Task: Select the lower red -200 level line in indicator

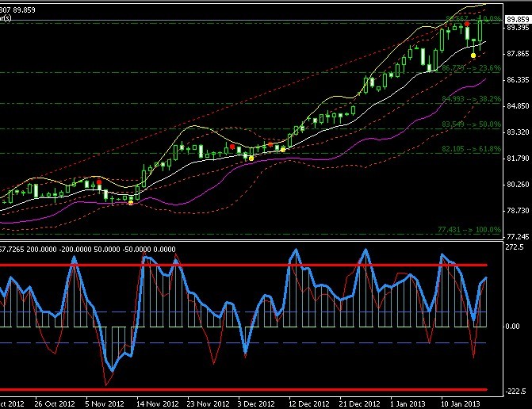Action: (x=243, y=390)
